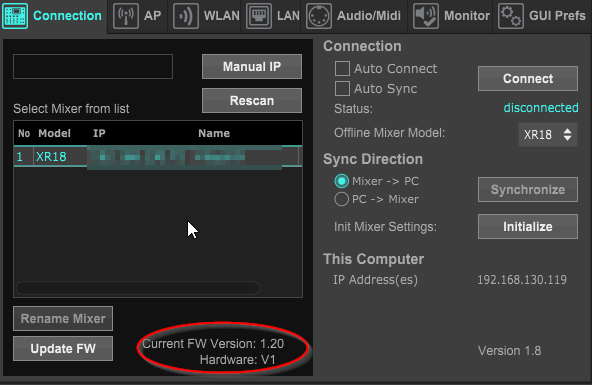Switch to the Audio/Midi tab label
This screenshot has width=592, height=385.
point(369,16)
